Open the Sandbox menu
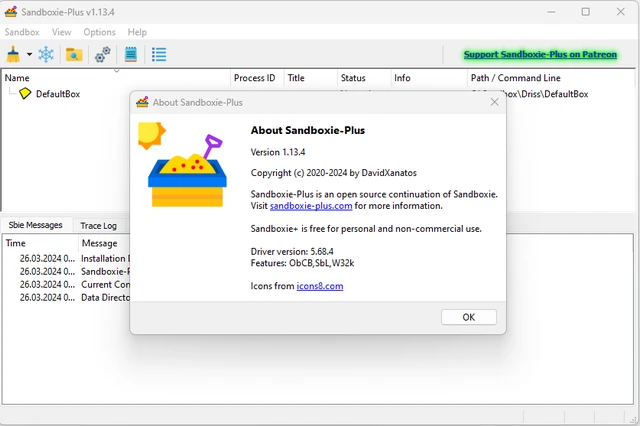This screenshot has height=426, width=640. click(22, 32)
